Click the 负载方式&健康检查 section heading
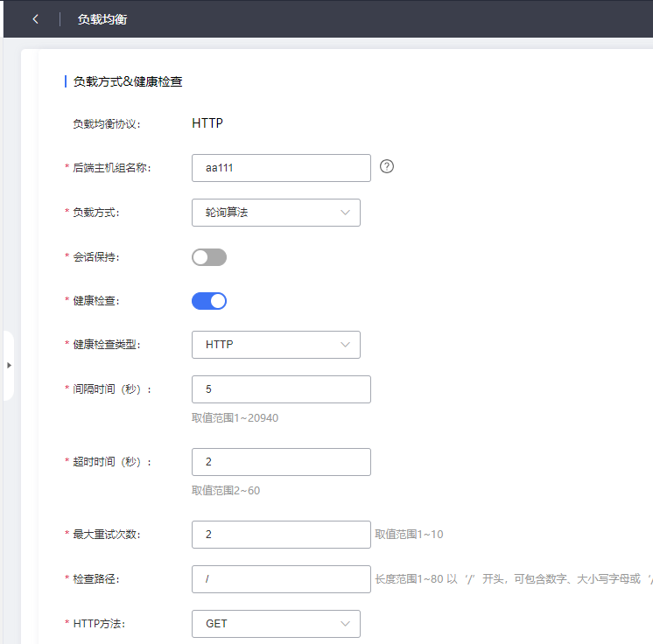This screenshot has height=644, width=653. point(128,81)
